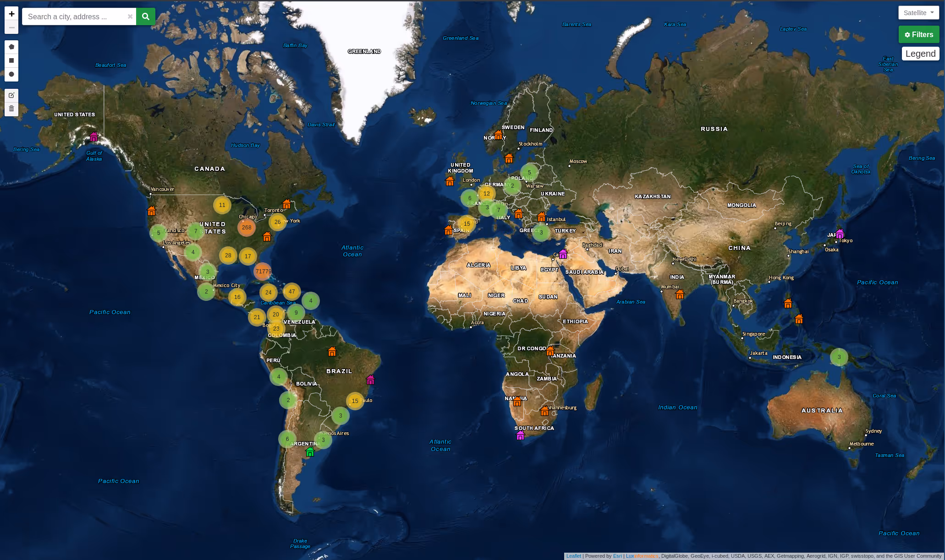Click the zoom in plus button

(x=11, y=14)
